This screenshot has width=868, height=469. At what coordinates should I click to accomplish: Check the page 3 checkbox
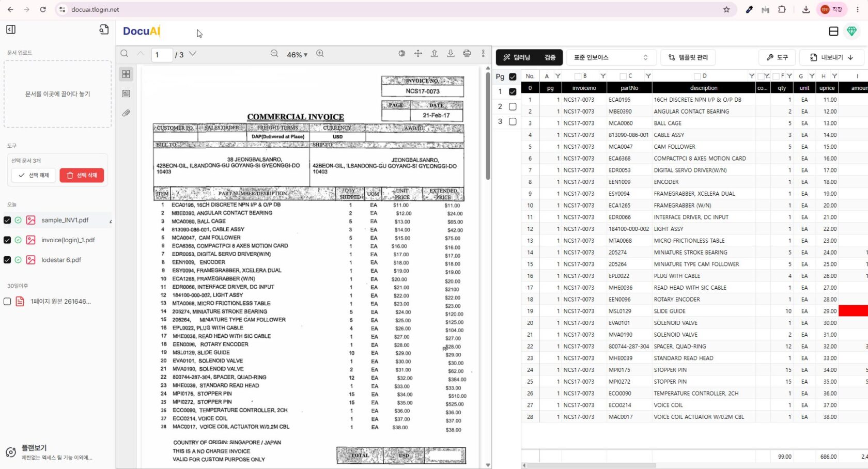click(513, 121)
